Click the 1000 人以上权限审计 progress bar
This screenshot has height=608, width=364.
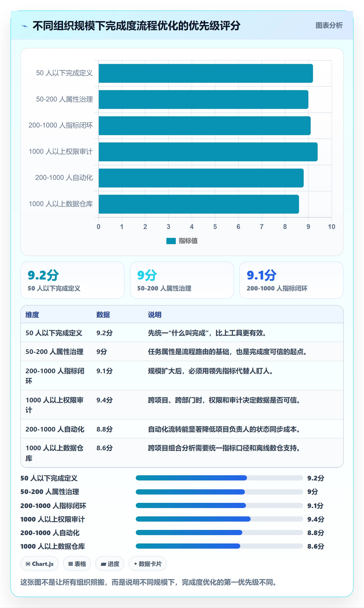pos(219,519)
